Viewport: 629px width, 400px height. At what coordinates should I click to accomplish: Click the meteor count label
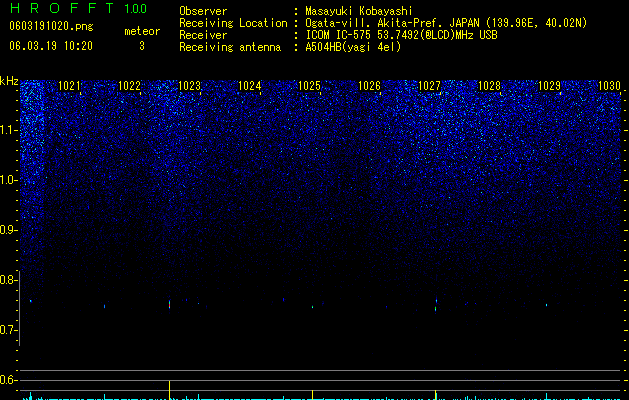(x=142, y=31)
